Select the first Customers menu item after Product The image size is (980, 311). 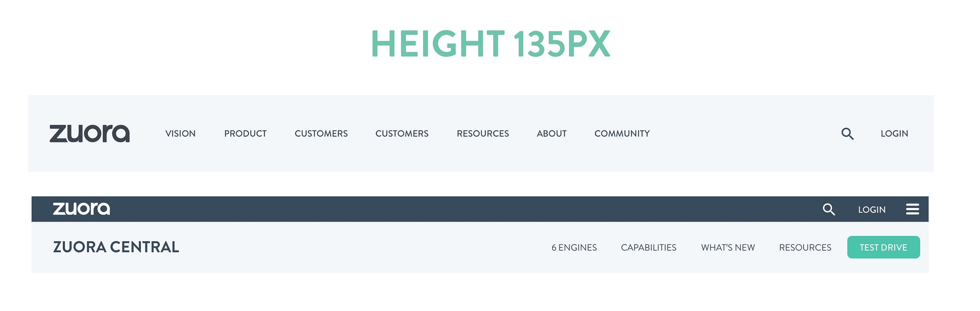click(x=321, y=133)
